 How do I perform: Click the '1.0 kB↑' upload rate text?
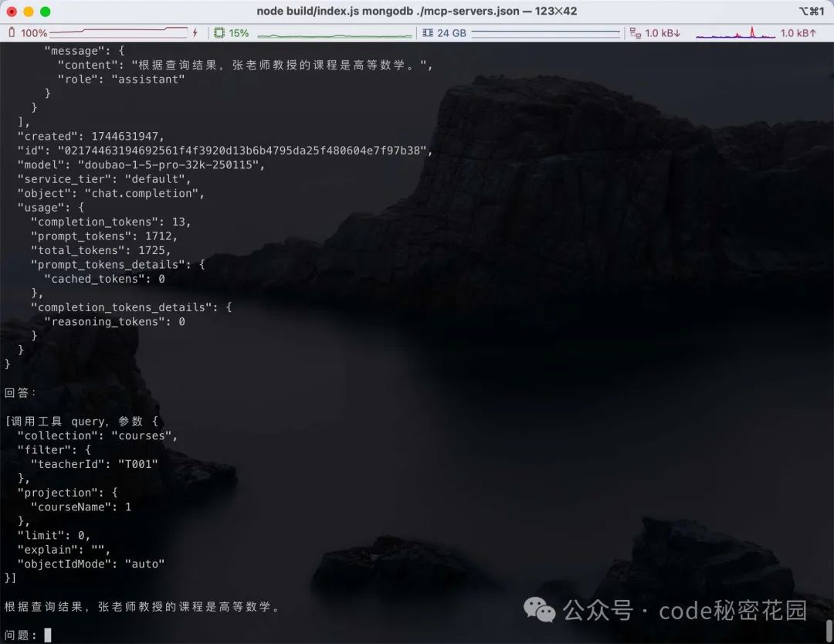tap(798, 33)
